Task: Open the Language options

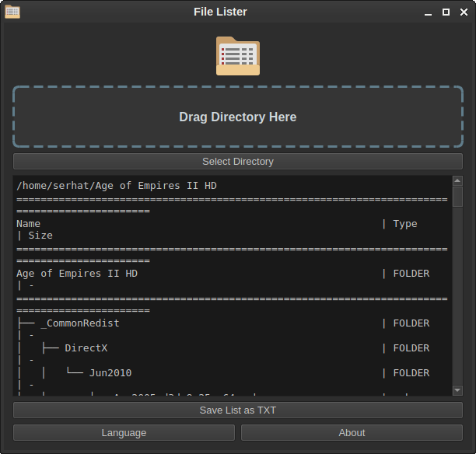Action: click(x=124, y=433)
